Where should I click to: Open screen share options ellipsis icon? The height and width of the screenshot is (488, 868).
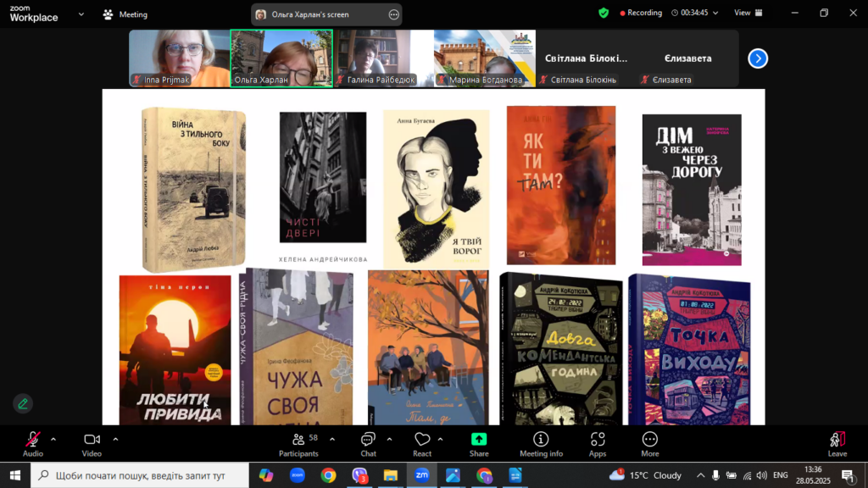(393, 14)
